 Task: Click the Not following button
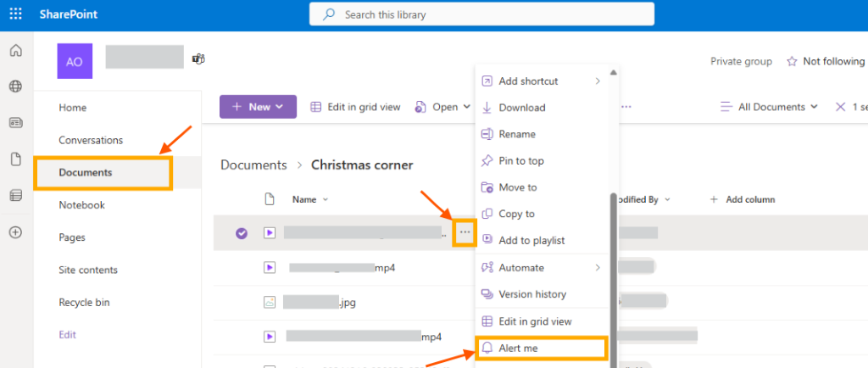coord(826,61)
